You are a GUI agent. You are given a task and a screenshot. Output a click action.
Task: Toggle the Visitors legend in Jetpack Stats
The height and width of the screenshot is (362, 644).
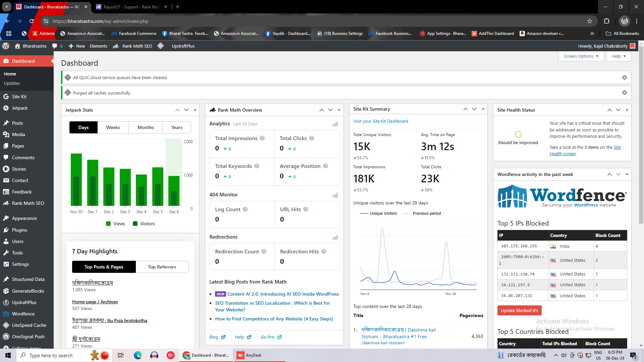pyautogui.click(x=144, y=224)
